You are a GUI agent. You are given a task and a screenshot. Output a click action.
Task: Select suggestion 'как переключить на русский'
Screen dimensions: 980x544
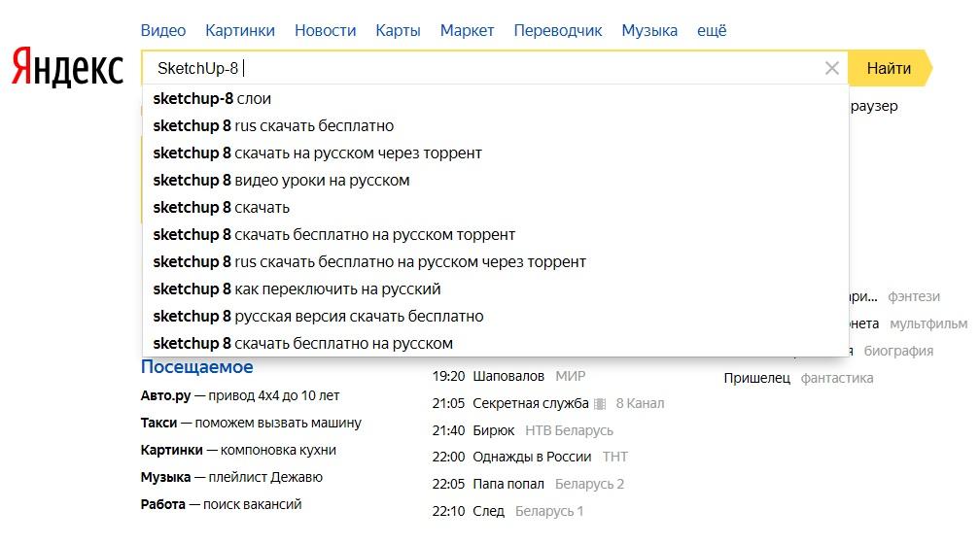[496, 289]
